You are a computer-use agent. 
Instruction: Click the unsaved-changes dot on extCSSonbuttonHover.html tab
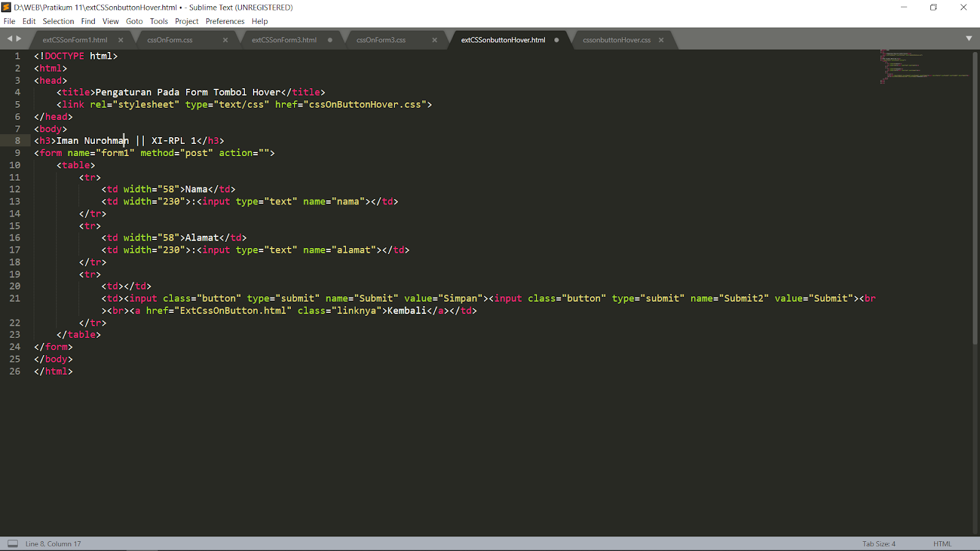pyautogui.click(x=556, y=39)
